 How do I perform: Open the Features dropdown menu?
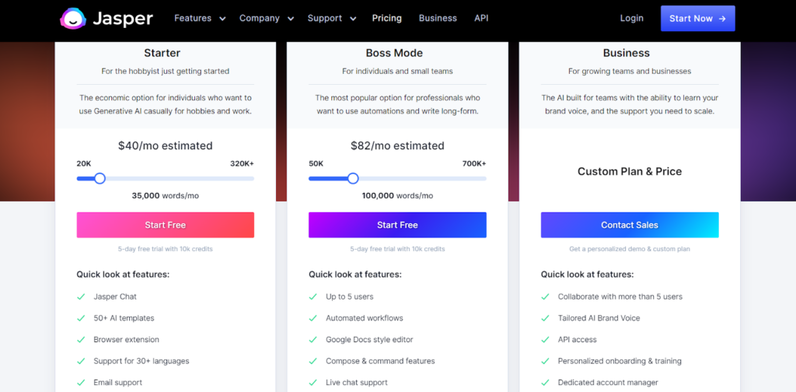200,18
